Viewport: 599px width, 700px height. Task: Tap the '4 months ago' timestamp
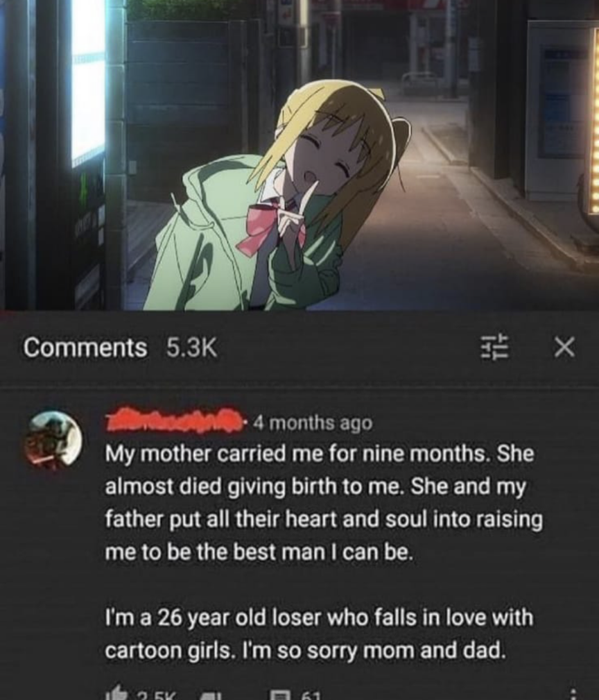pos(312,422)
